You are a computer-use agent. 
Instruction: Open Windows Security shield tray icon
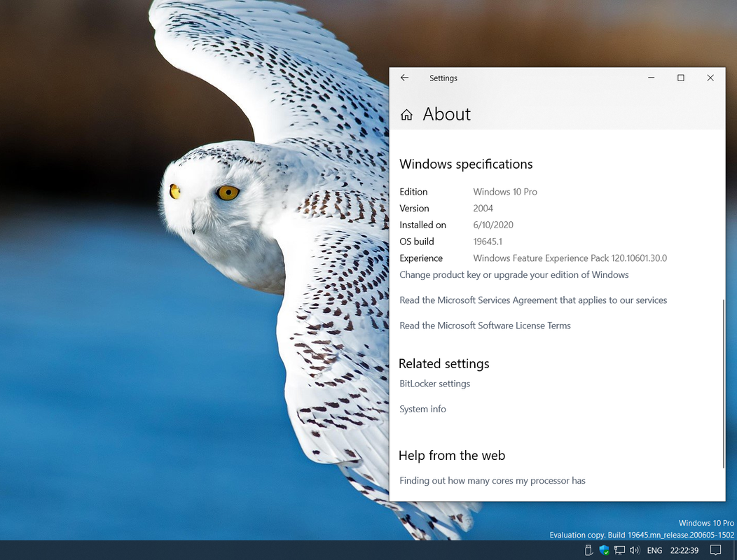[604, 550]
